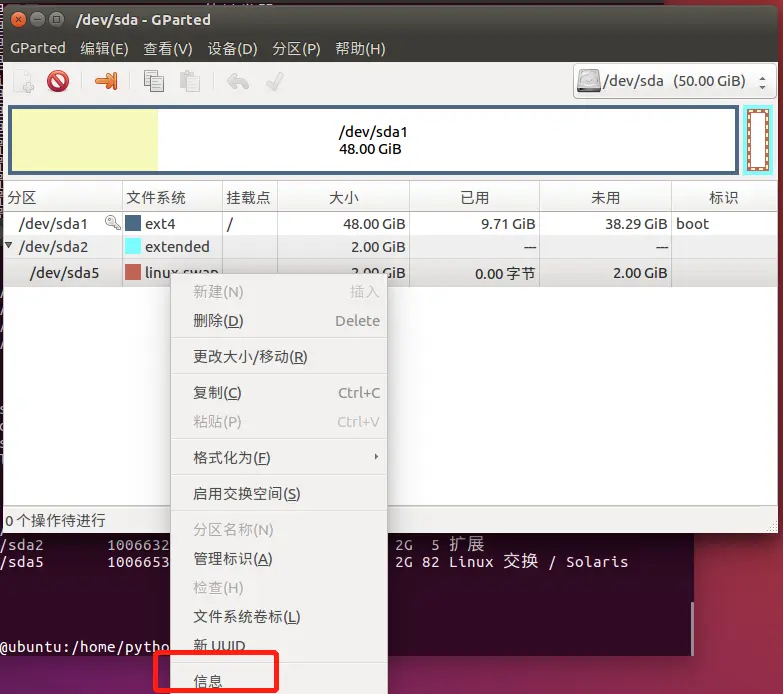Click the 标识 column header

(724, 197)
